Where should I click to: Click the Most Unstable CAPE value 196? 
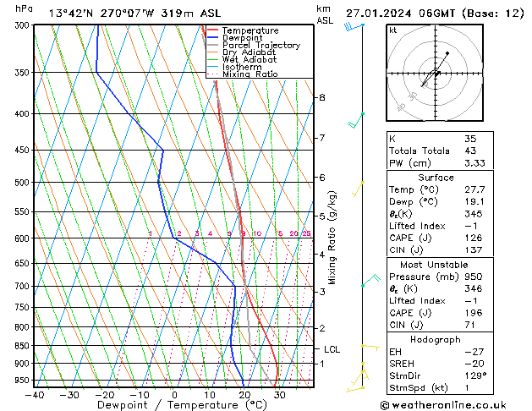[474, 313]
